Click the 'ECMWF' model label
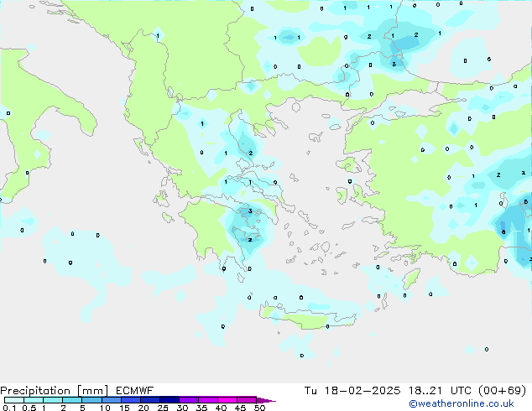 135,391
